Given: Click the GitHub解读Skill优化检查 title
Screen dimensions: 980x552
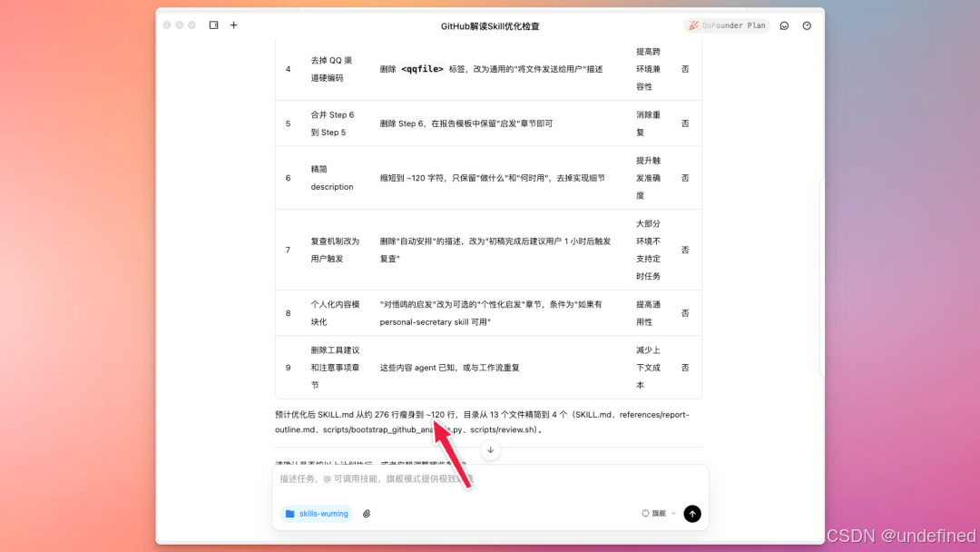Looking at the screenshot, I should coord(490,26).
